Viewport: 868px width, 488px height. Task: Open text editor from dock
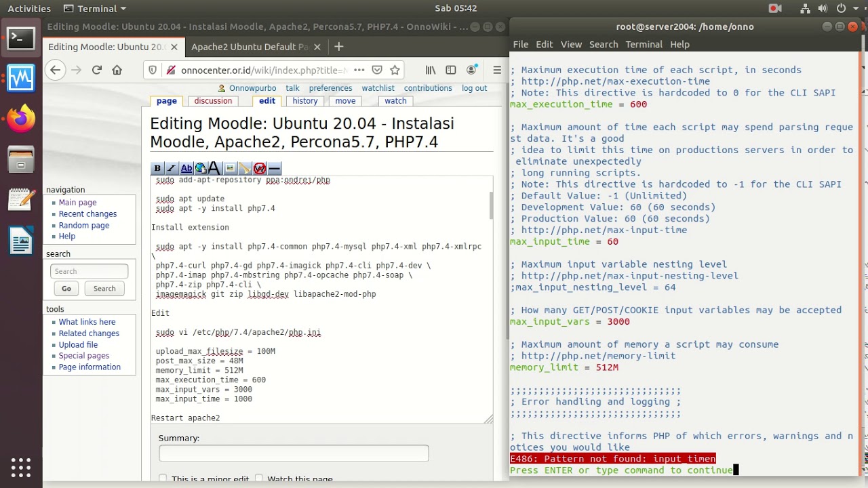point(21,201)
